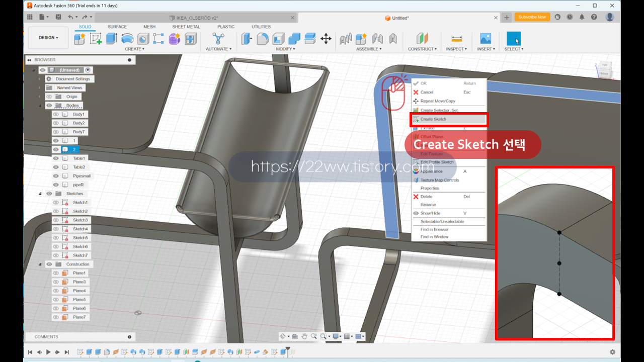Select the Press Pull tool icon
644x362 pixels.
coord(247,39)
